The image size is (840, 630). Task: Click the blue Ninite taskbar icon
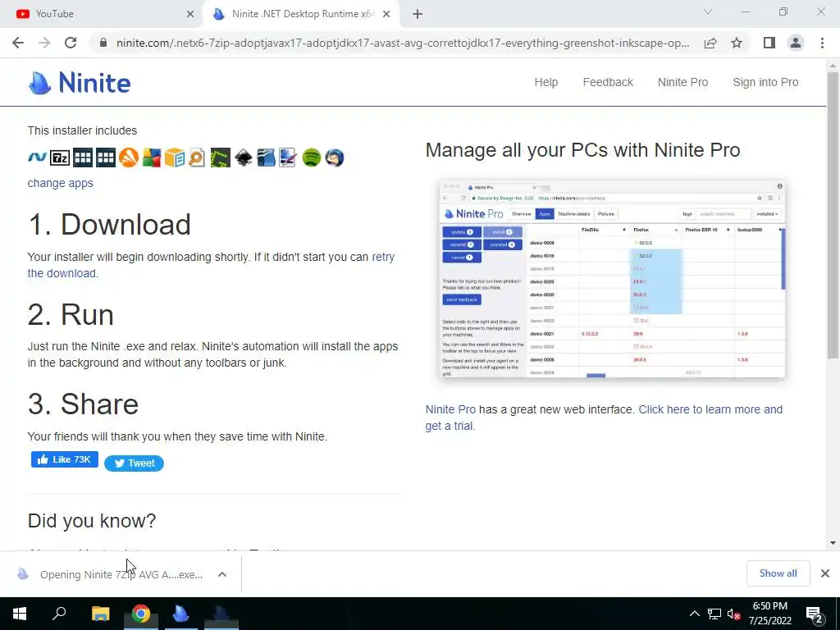[x=181, y=614]
